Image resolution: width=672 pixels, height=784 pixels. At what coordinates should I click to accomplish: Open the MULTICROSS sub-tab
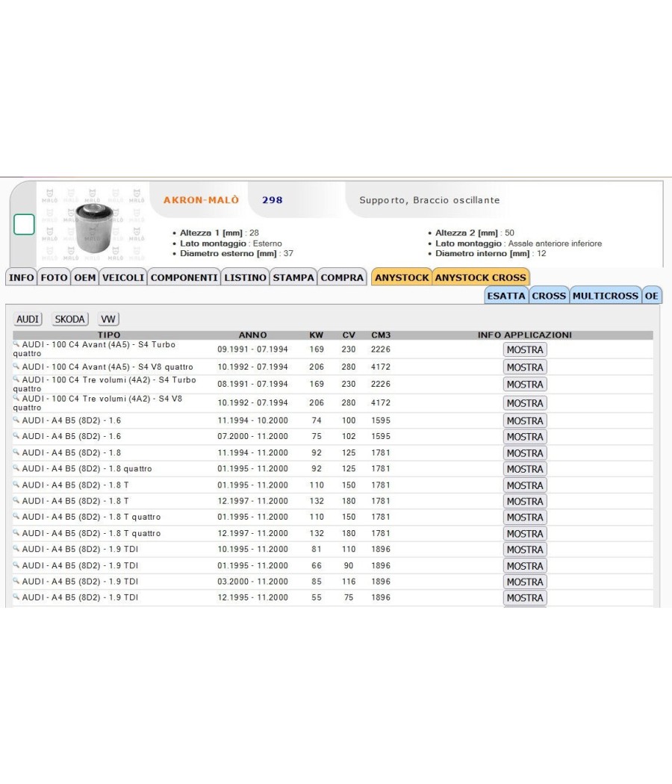point(606,296)
